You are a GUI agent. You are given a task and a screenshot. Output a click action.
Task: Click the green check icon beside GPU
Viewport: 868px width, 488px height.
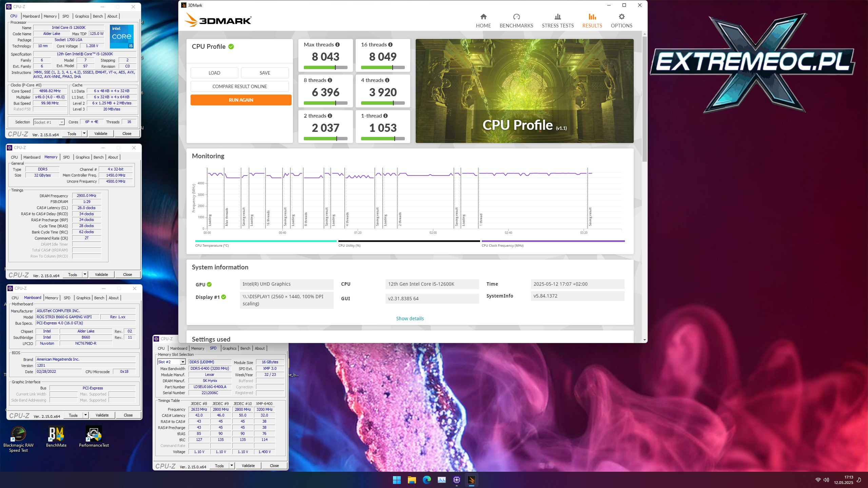pos(209,285)
